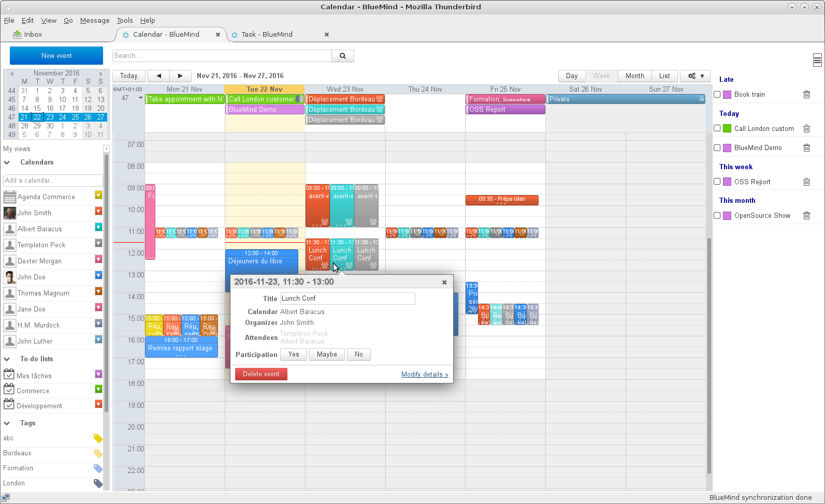
Task: Switch calendar to List view
Action: point(664,76)
